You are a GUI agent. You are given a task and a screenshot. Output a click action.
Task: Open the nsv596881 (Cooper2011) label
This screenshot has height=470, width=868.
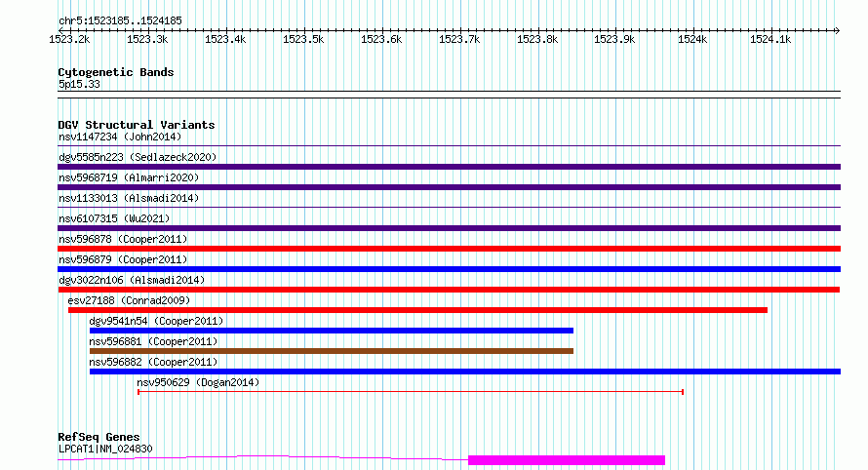click(x=153, y=341)
